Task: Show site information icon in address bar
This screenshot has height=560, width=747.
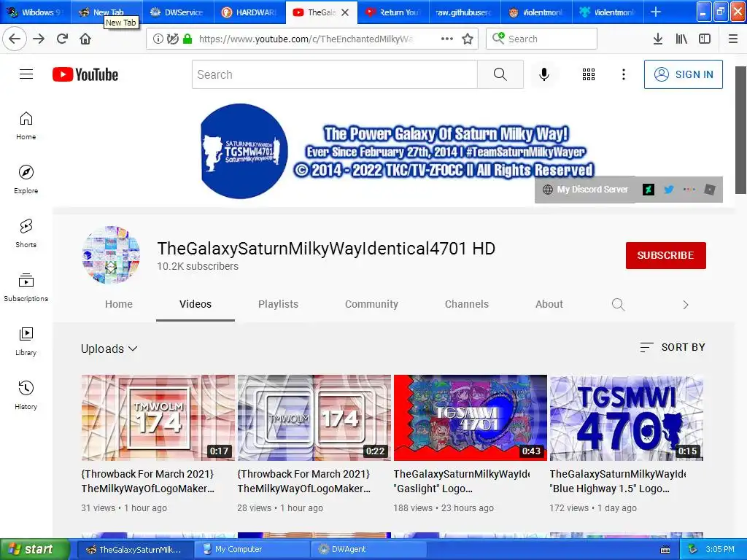Action: (158, 39)
